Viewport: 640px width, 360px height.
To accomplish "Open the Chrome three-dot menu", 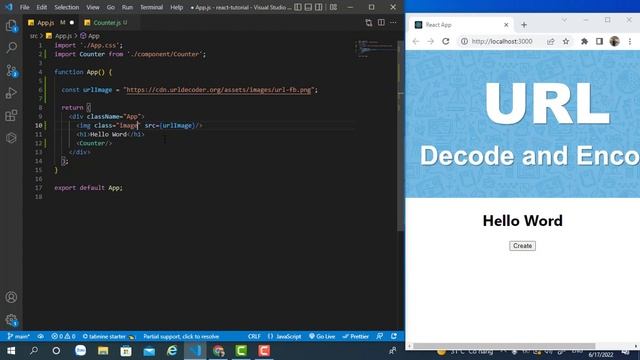I will click(630, 41).
